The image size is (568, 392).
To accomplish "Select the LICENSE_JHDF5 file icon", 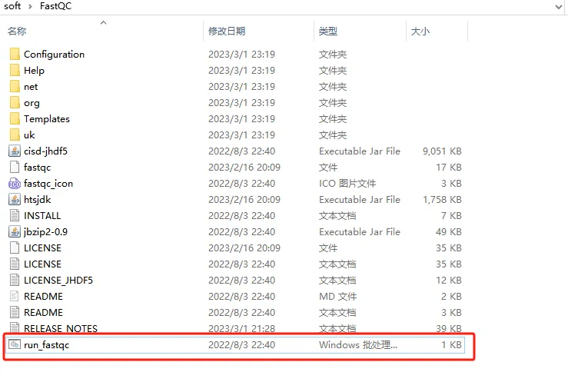I will [15, 281].
